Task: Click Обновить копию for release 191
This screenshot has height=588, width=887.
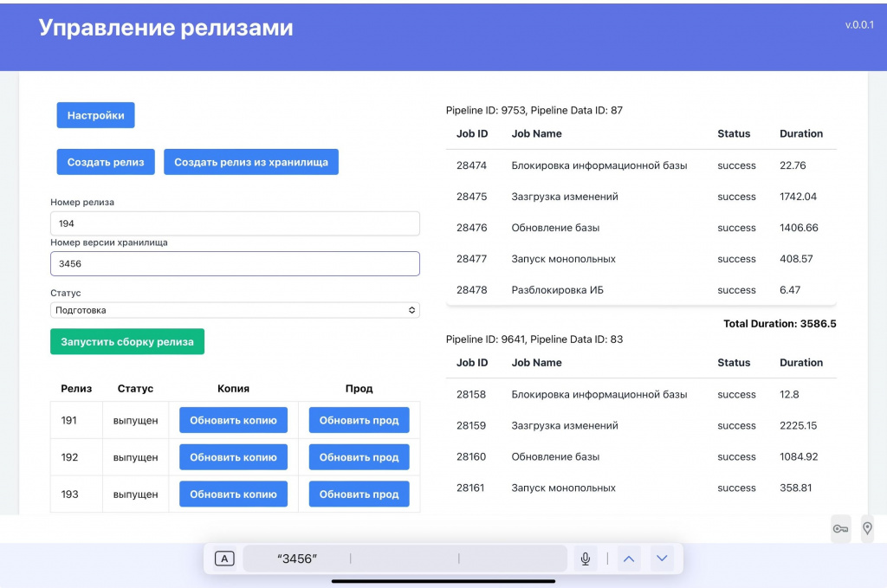Action: point(232,420)
